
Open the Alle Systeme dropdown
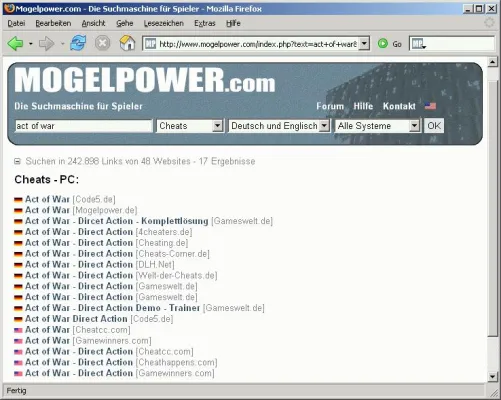[377, 126]
